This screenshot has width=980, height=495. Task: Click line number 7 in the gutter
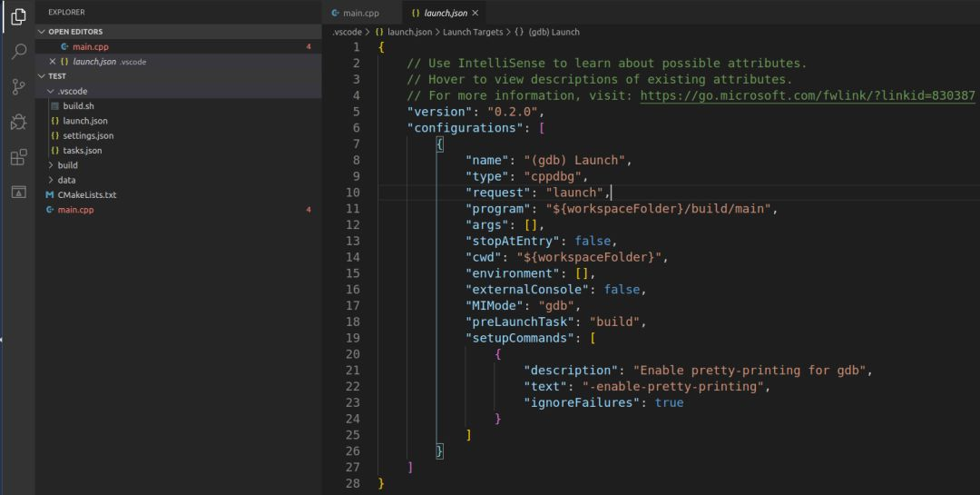pos(357,144)
